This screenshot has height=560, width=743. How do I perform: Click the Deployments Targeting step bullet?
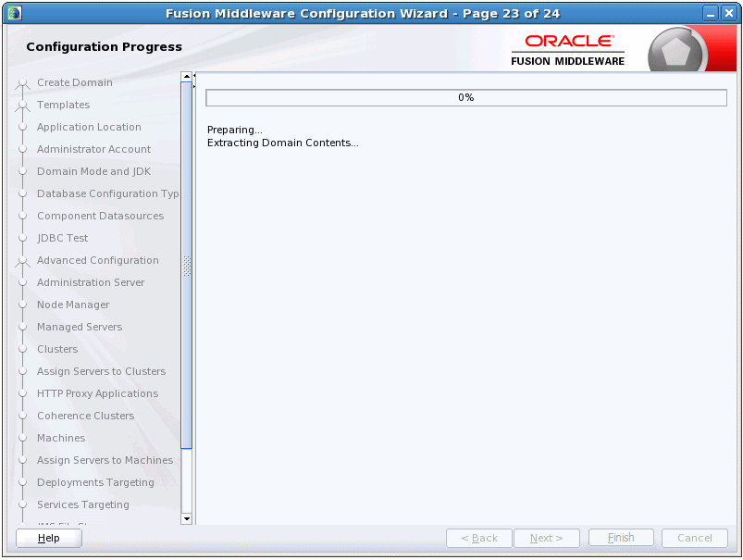click(22, 482)
